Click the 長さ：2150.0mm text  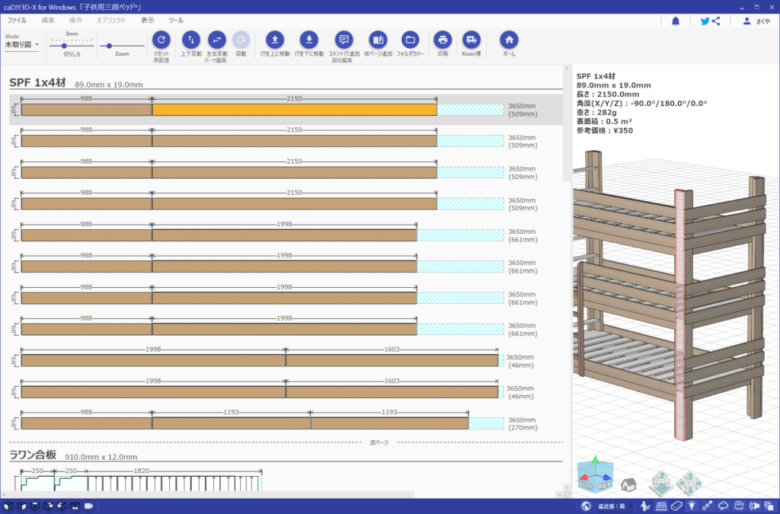(608, 94)
